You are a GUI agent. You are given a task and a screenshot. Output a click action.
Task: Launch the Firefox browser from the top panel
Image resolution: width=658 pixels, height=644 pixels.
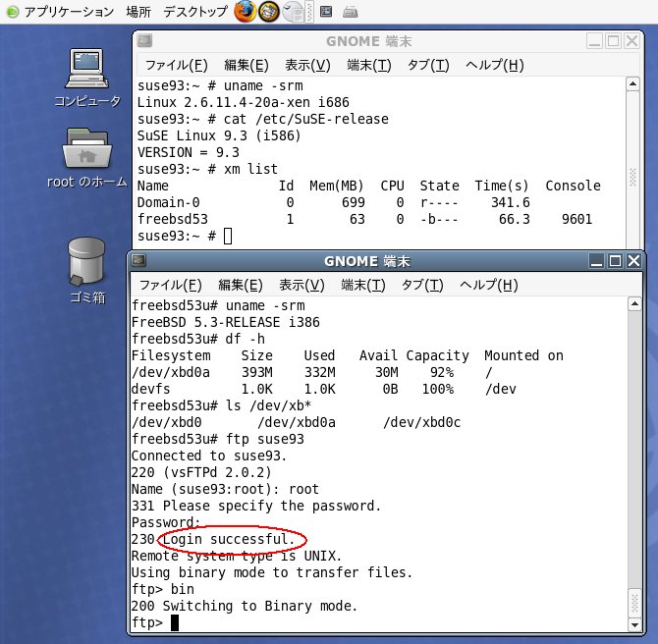(246, 12)
